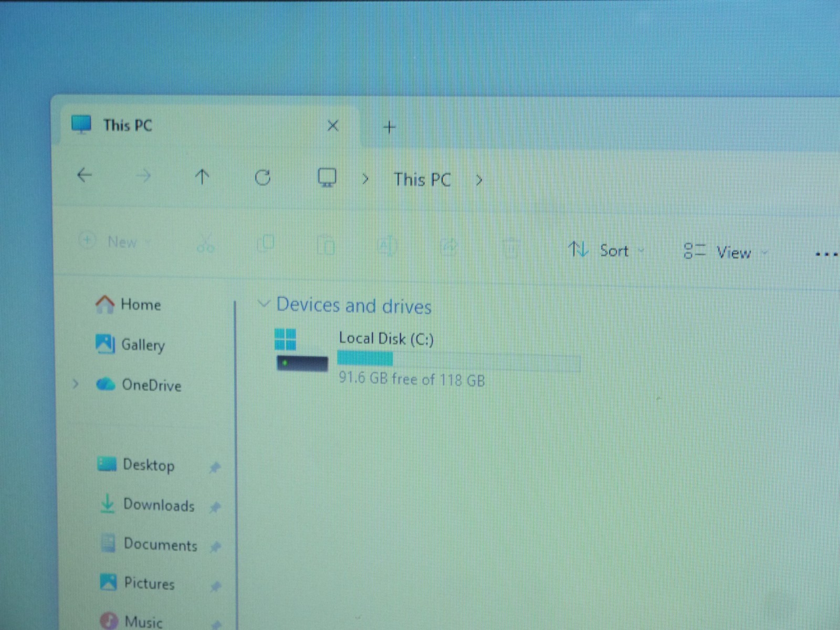Click the Rename toolbar icon

[x=387, y=246]
